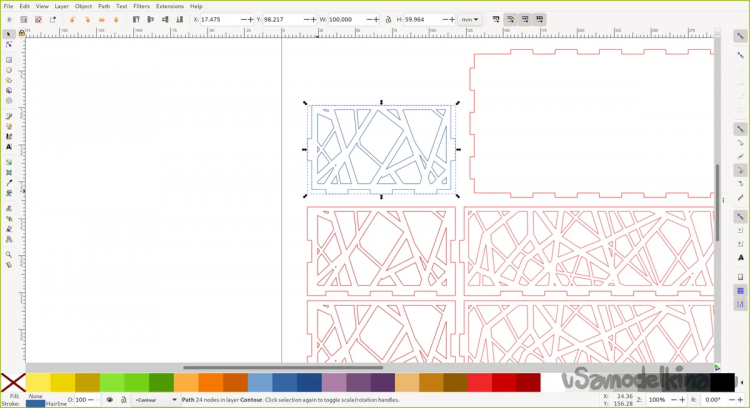Select the Selector arrow tool

tap(9, 34)
